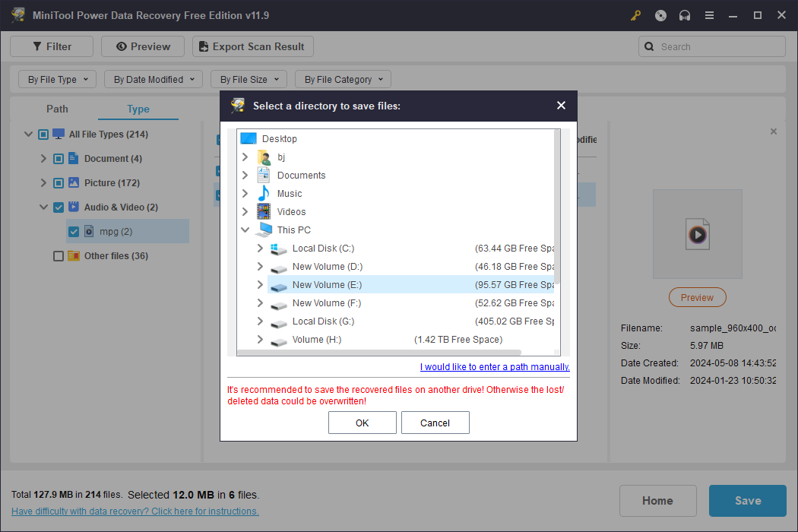Open the By File Size dropdown
This screenshot has width=798, height=532.
click(249, 79)
